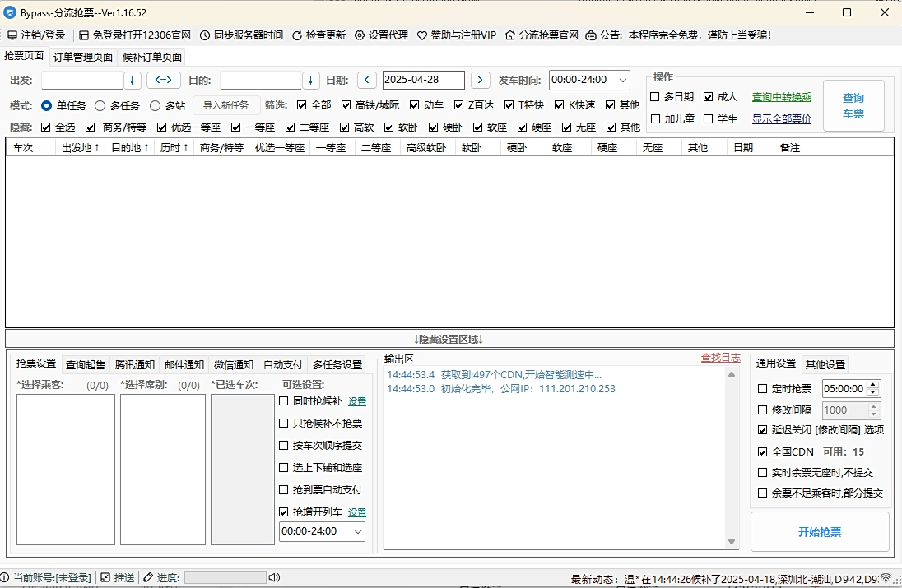Image resolution: width=902 pixels, height=588 pixels.
Task: Enable the 同时抢候补 checkbox
Action: click(284, 400)
